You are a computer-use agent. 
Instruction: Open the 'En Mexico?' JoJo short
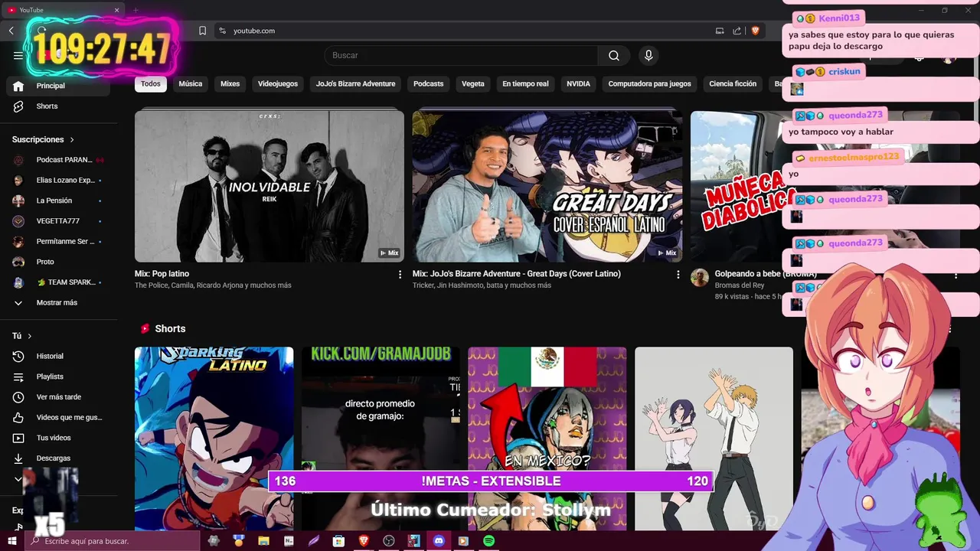pos(547,439)
